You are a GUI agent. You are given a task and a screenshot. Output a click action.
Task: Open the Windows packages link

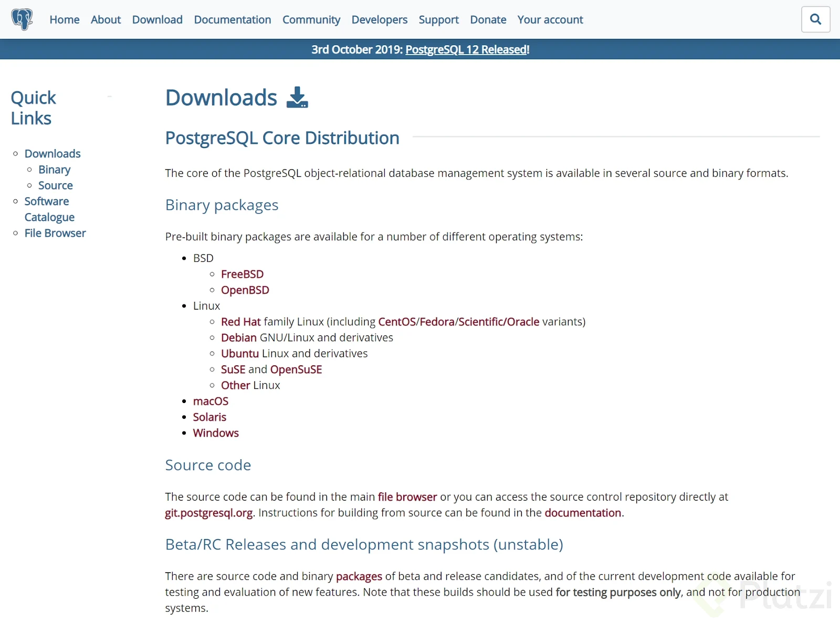[x=216, y=433]
